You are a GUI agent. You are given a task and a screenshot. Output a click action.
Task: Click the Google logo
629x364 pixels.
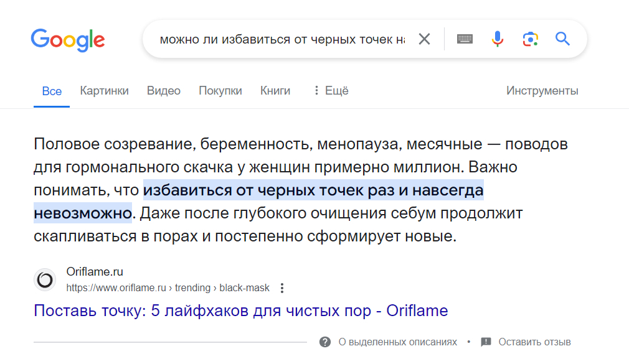pos(68,40)
